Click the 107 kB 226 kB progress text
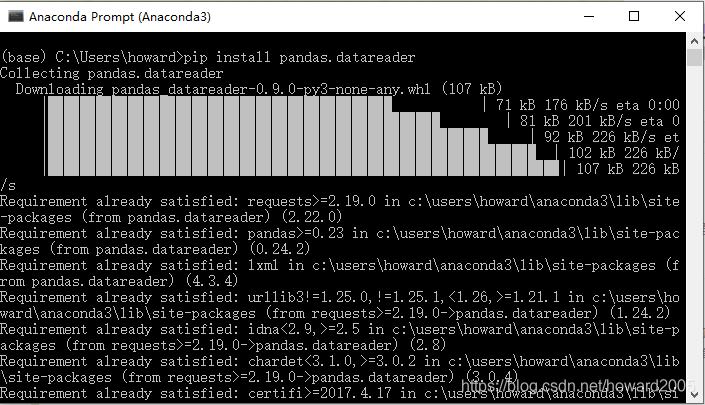The width and height of the screenshot is (705, 405). (x=628, y=169)
